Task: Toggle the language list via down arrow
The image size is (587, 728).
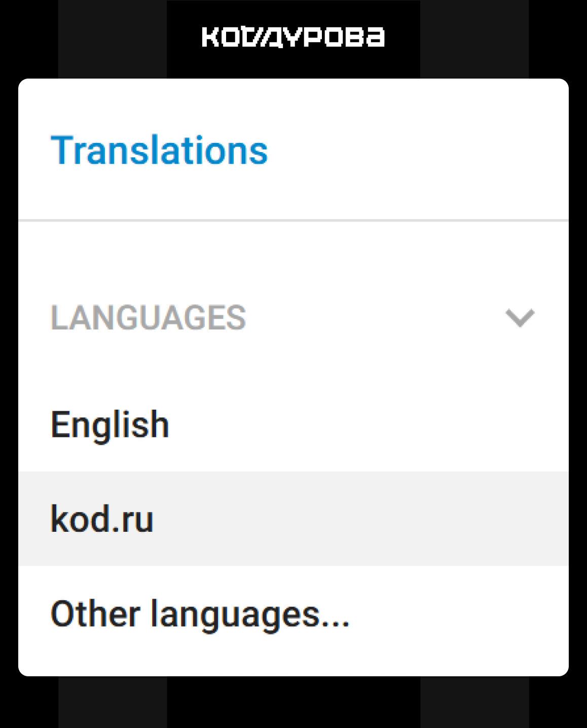Action: (520, 318)
